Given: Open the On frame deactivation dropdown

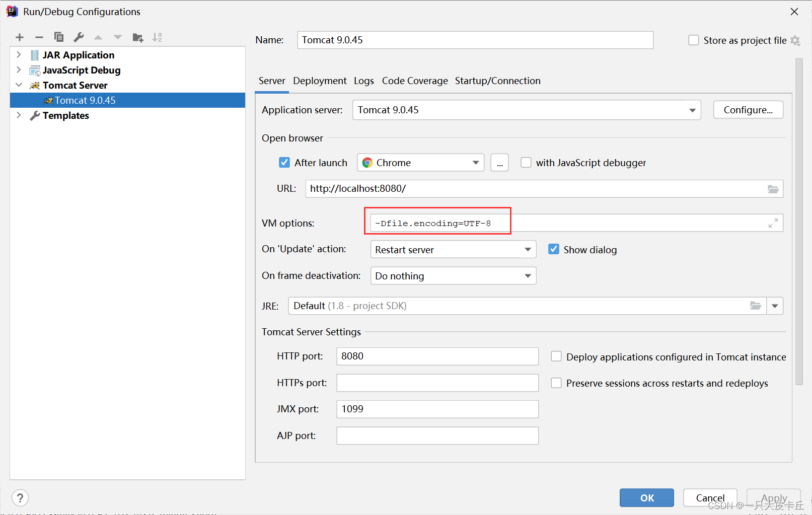Looking at the screenshot, I should click(x=453, y=276).
